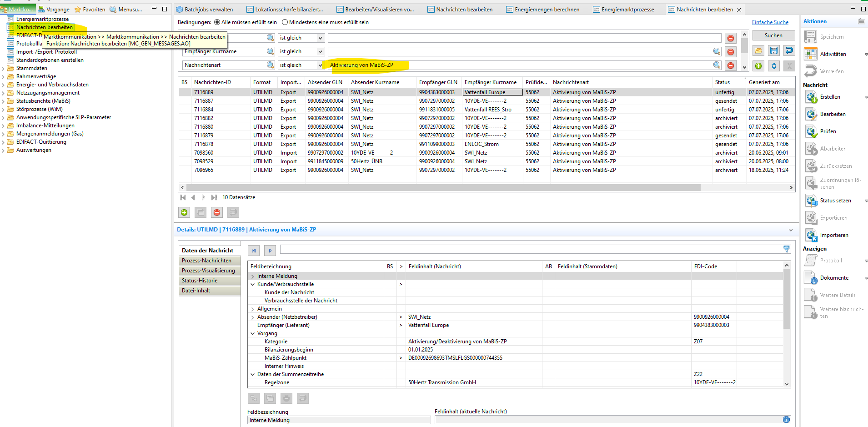Expand the Interne Meldung row
868x427 pixels.
pyautogui.click(x=253, y=276)
